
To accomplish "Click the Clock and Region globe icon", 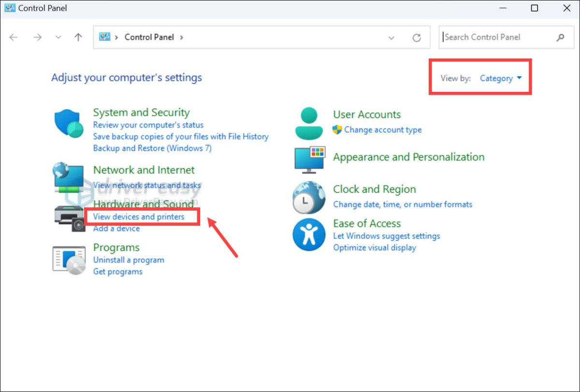I will (x=309, y=198).
